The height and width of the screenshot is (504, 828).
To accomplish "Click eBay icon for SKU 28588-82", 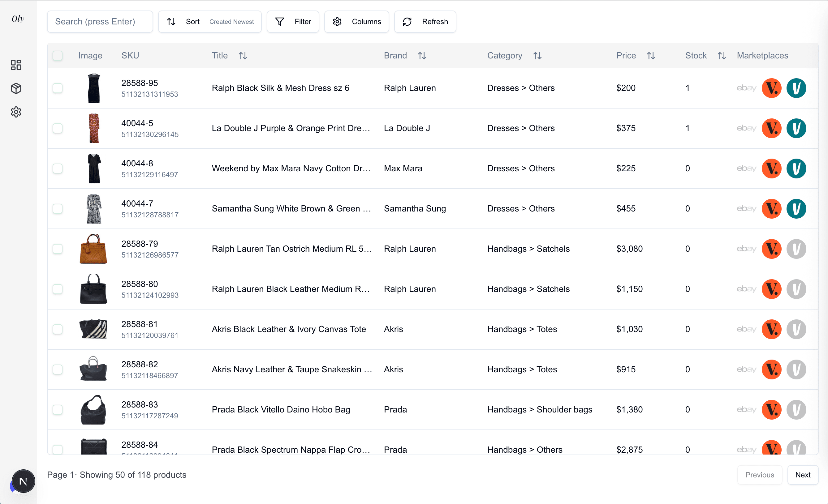I will tap(746, 369).
